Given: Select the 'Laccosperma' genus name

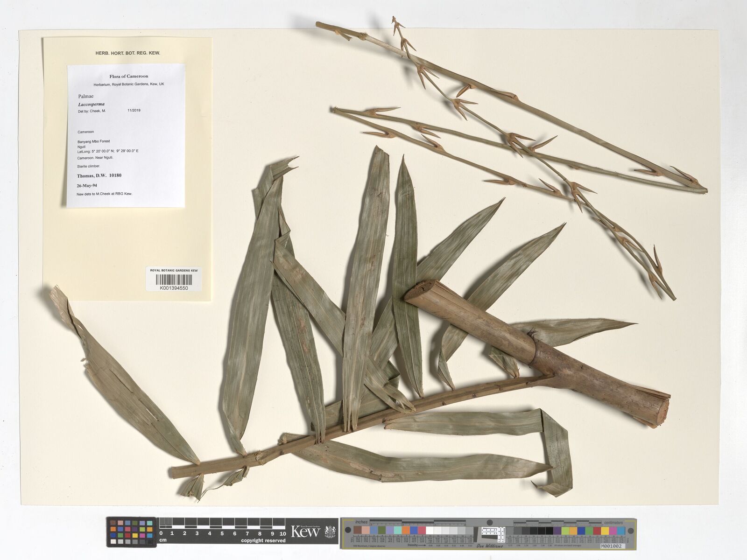Looking at the screenshot, I should (x=92, y=105).
